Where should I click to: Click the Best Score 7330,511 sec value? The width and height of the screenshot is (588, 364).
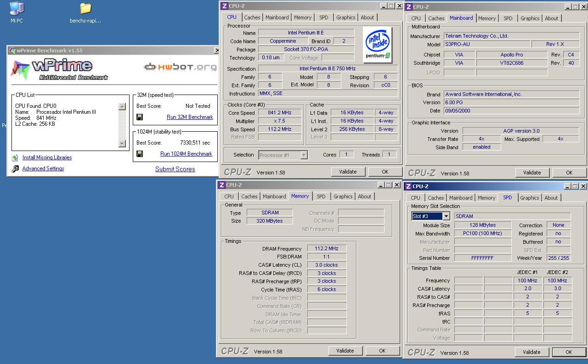(x=195, y=143)
